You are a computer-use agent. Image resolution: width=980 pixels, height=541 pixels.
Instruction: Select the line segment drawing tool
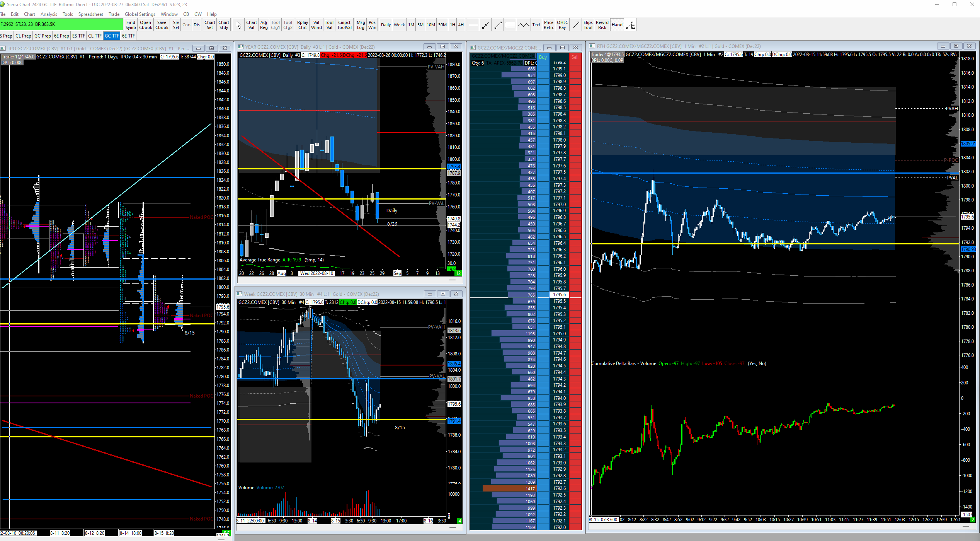(498, 25)
